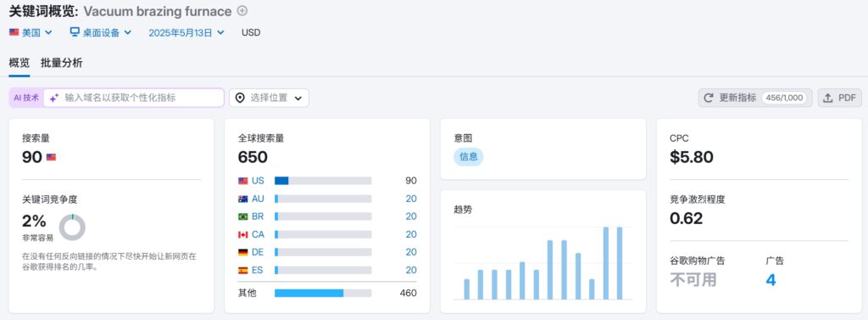Click the US flag in the global volume list

[243, 181]
